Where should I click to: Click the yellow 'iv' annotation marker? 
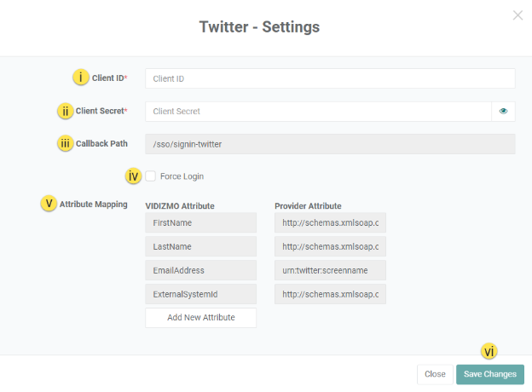tap(133, 176)
